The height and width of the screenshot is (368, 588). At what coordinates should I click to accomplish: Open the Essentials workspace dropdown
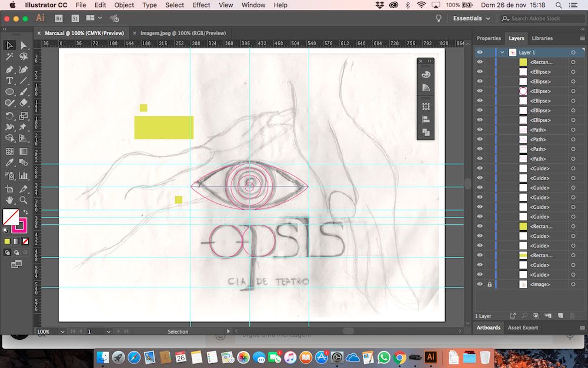pyautogui.click(x=471, y=18)
